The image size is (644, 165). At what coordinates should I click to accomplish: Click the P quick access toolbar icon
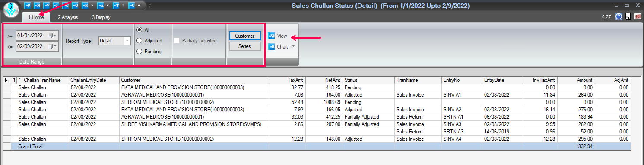pos(28,5)
